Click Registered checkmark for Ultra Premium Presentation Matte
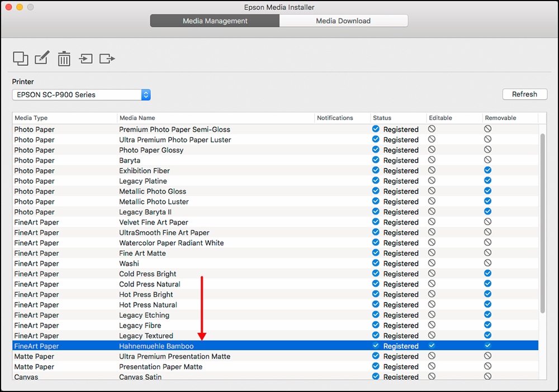Image resolution: width=559 pixels, height=392 pixels. (376, 356)
